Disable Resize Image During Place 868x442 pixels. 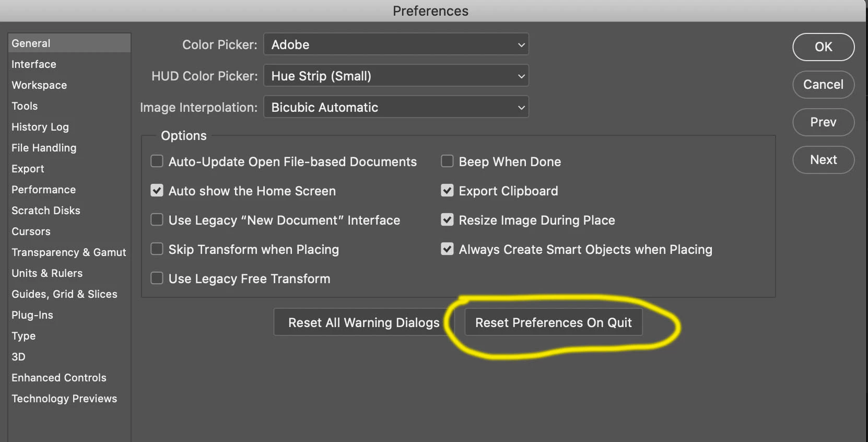point(447,219)
